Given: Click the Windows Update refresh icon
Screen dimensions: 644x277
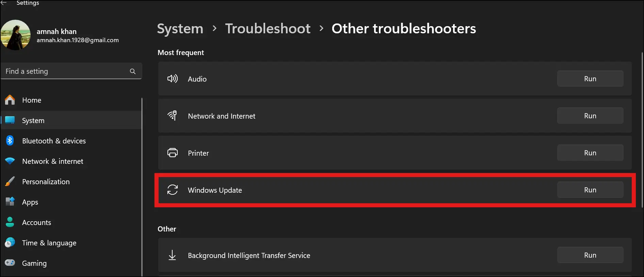Looking at the screenshot, I should pyautogui.click(x=173, y=190).
